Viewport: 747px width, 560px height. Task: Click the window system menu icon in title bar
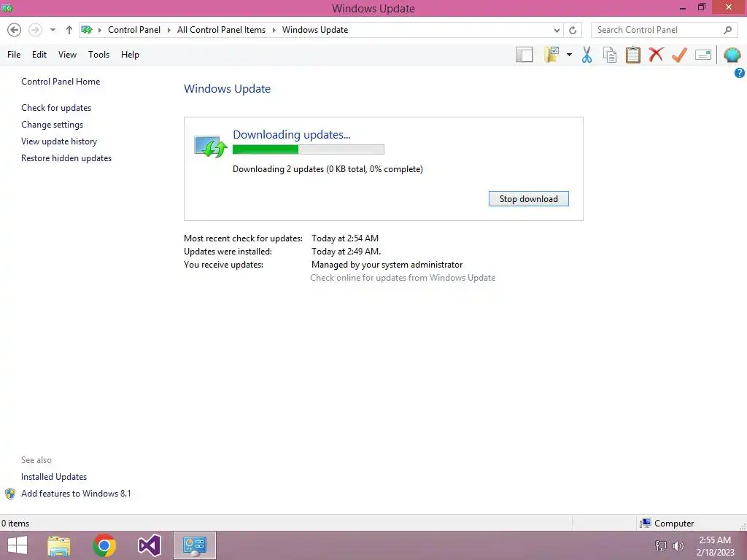(x=7, y=8)
